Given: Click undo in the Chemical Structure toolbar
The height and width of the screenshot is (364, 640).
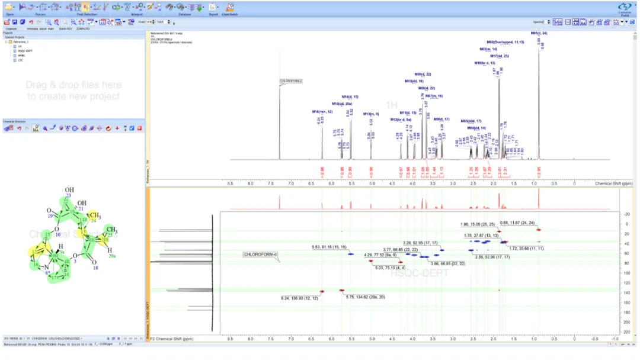Looking at the screenshot, I should tap(19, 128).
